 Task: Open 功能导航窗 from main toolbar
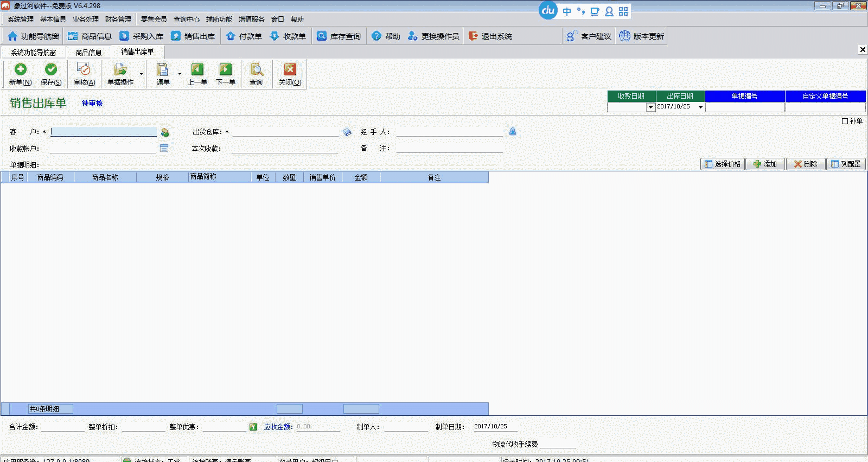tap(34, 36)
